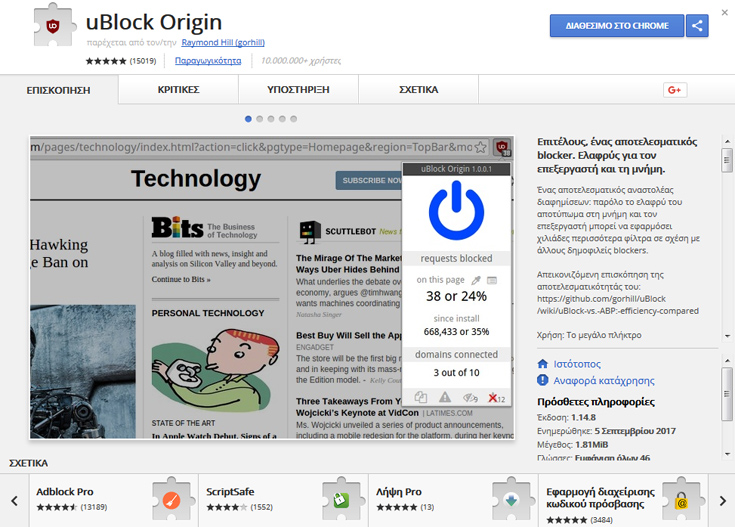The width and height of the screenshot is (735, 527).
Task: Switch to the ΚΡΙΤΙΚΕΣ tab
Action: click(x=178, y=90)
